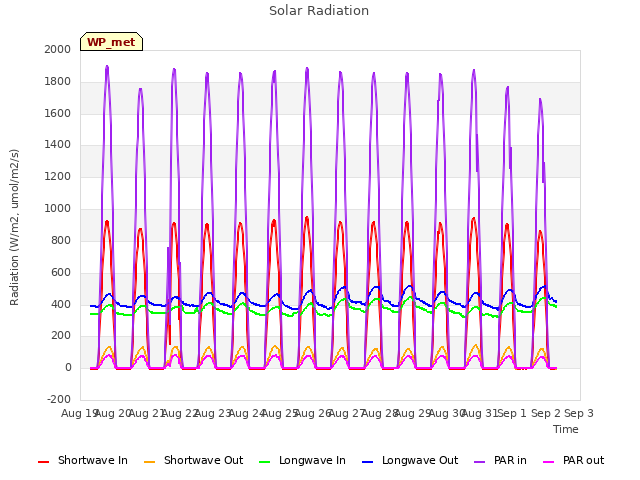The width and height of the screenshot is (640, 480).
Task: Click the Sep 2 x-axis tick label
Action: point(546,413)
